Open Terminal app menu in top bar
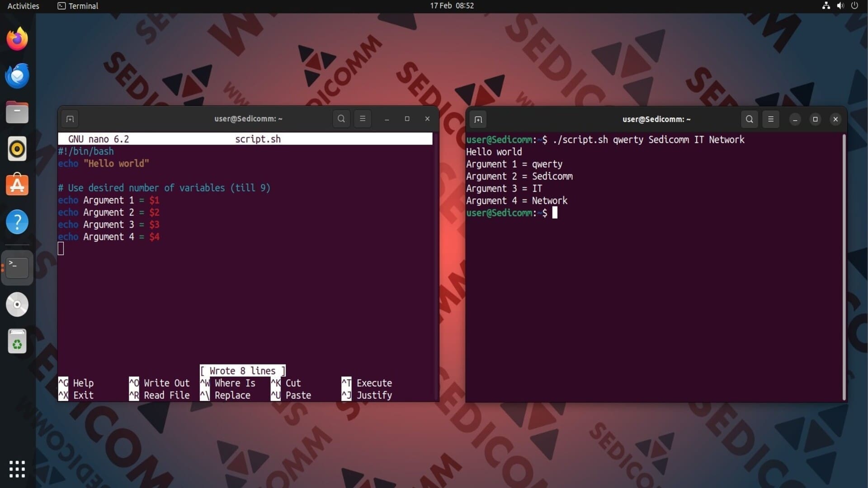 (x=78, y=6)
